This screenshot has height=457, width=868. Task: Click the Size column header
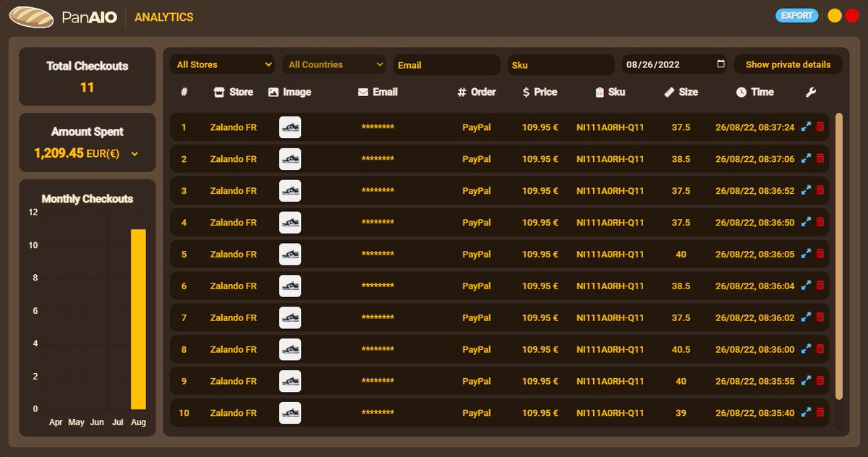681,92
